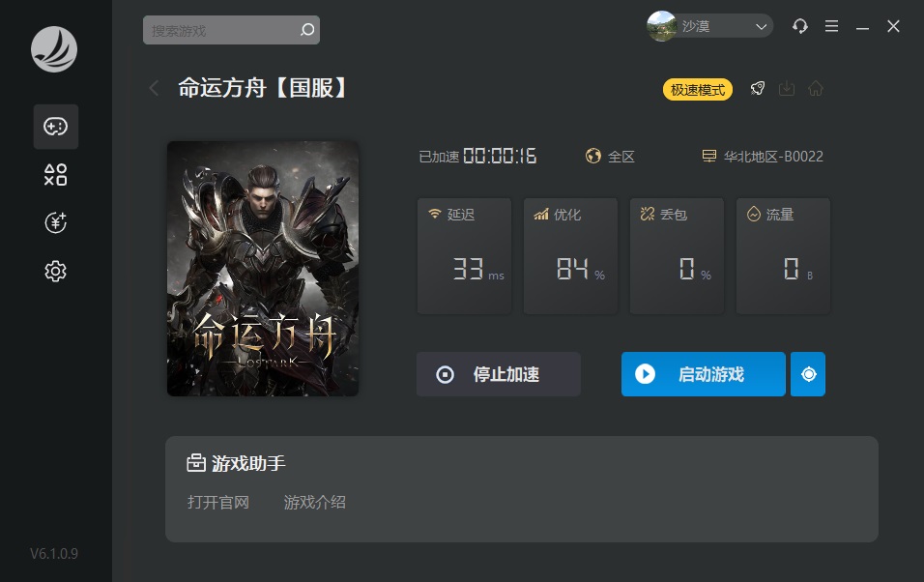Click the V6.1.0.9 version text
The width and height of the screenshot is (924, 582).
pos(54,554)
